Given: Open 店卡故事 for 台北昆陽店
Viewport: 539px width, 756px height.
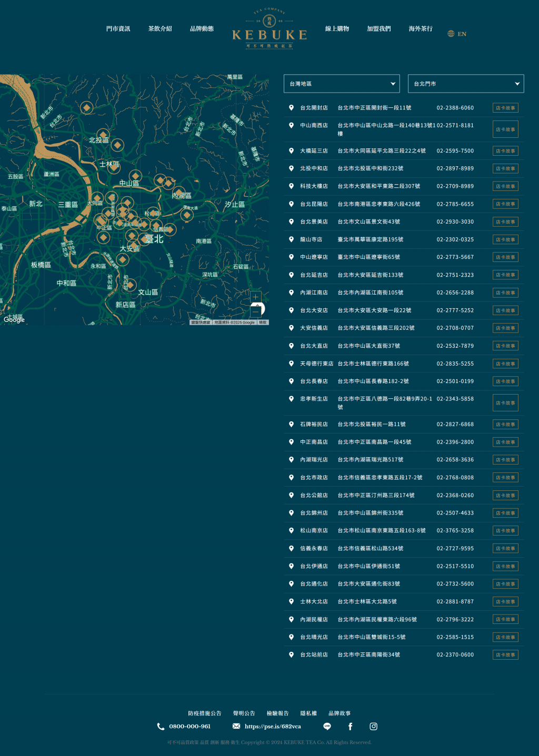Looking at the screenshot, I should point(505,204).
